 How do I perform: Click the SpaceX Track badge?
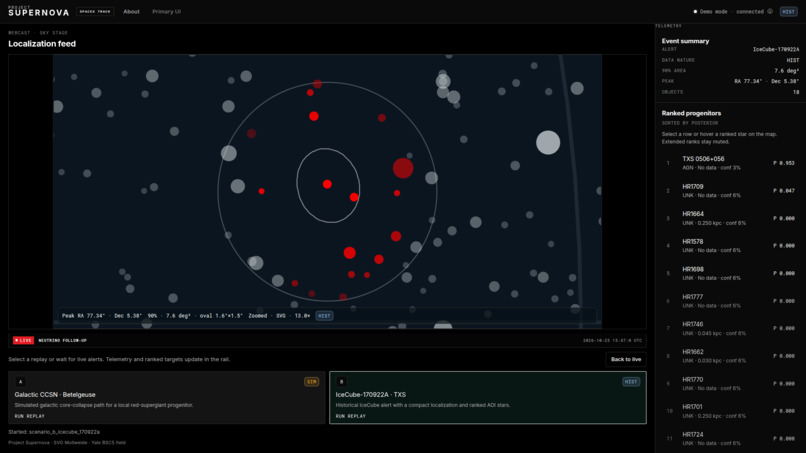(x=95, y=11)
